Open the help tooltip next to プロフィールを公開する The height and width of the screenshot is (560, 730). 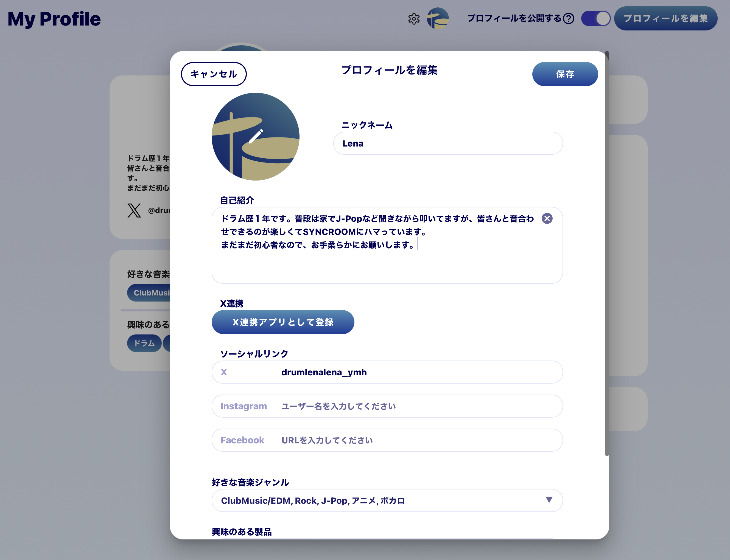tap(569, 19)
